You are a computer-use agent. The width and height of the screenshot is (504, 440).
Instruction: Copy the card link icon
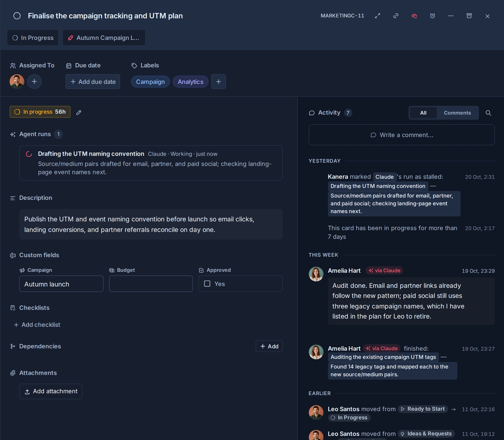tap(396, 16)
